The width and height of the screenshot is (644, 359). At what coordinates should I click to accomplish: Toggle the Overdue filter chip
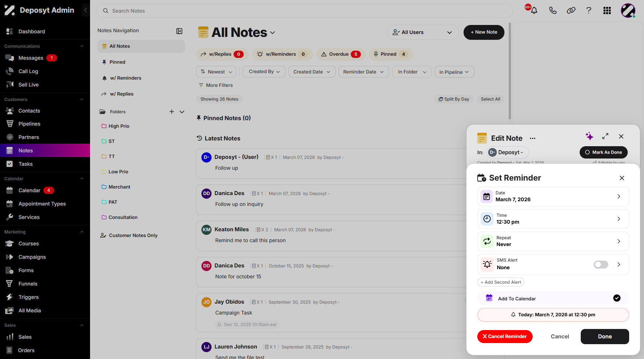coord(341,54)
